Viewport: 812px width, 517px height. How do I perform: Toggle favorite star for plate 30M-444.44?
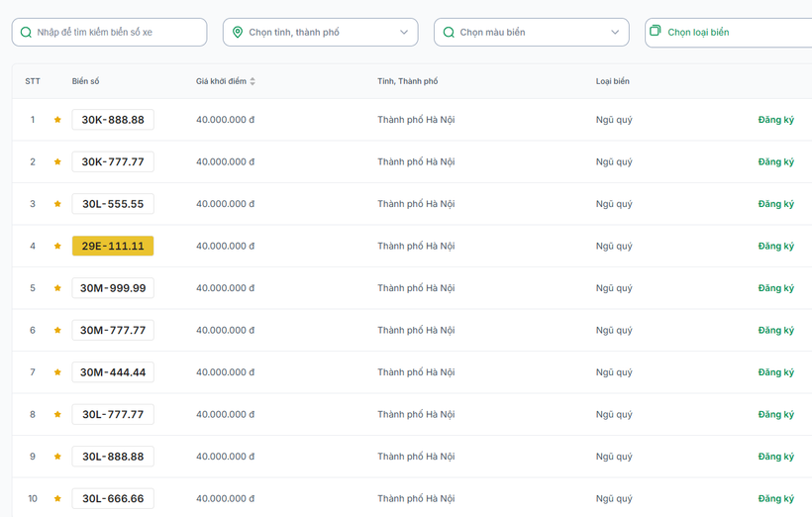click(57, 372)
